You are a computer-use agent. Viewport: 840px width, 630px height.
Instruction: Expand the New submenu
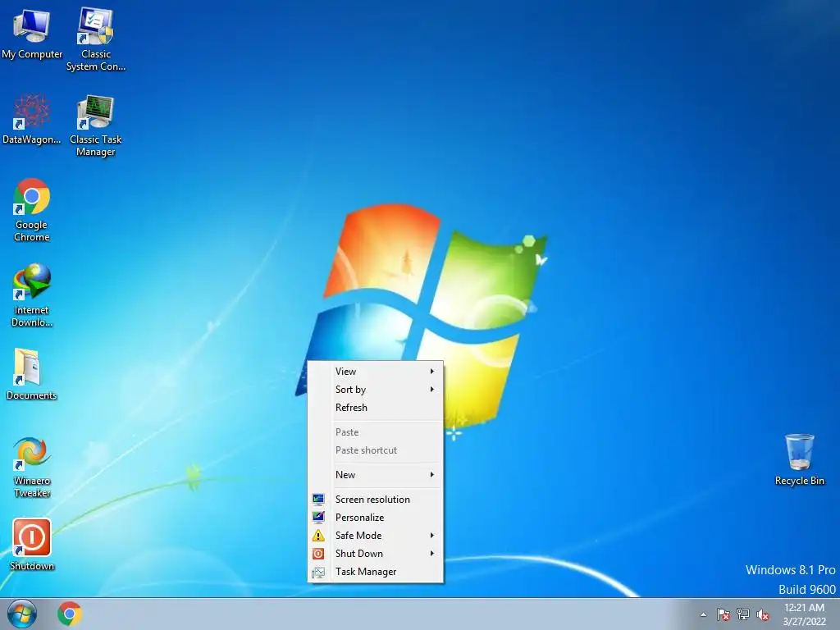pyautogui.click(x=376, y=475)
